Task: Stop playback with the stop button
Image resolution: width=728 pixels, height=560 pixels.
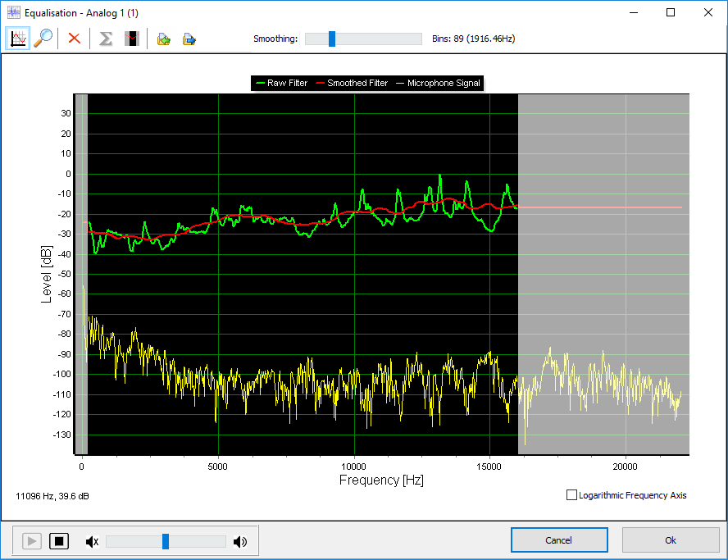Action: click(59, 541)
